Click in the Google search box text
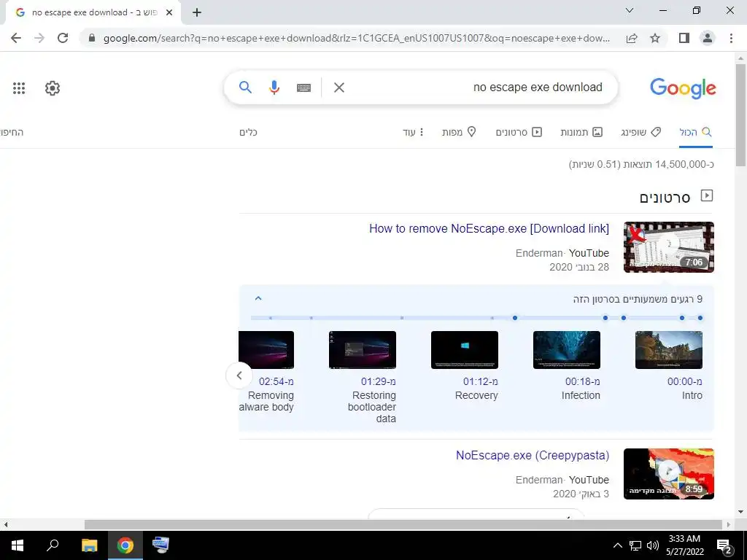The width and height of the screenshot is (747, 560). click(538, 87)
